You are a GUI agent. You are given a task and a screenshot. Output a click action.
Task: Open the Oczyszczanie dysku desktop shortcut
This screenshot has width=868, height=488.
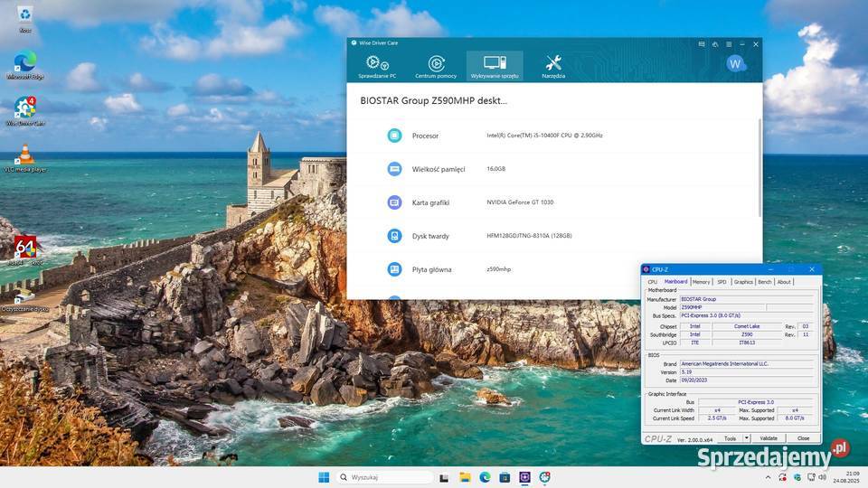point(25,300)
